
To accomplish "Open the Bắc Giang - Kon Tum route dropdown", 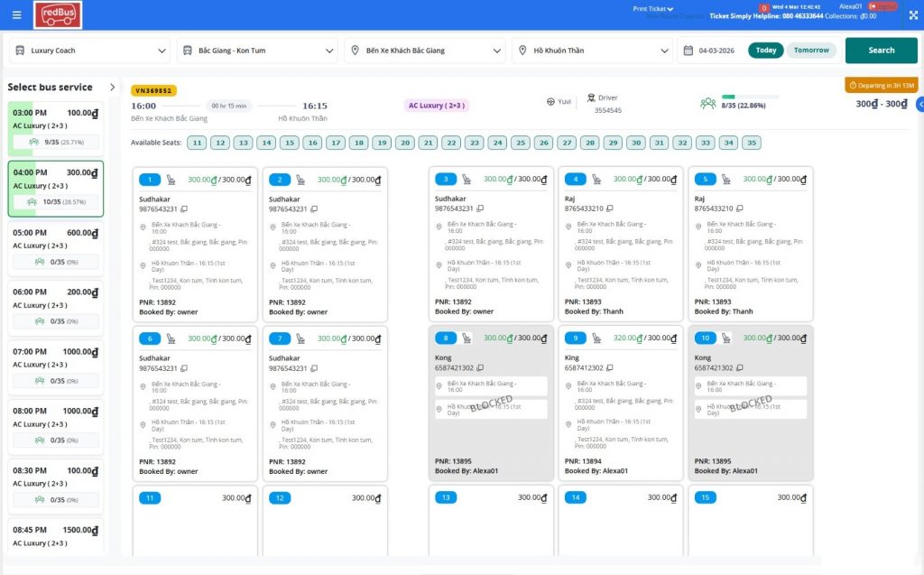I will (256, 51).
